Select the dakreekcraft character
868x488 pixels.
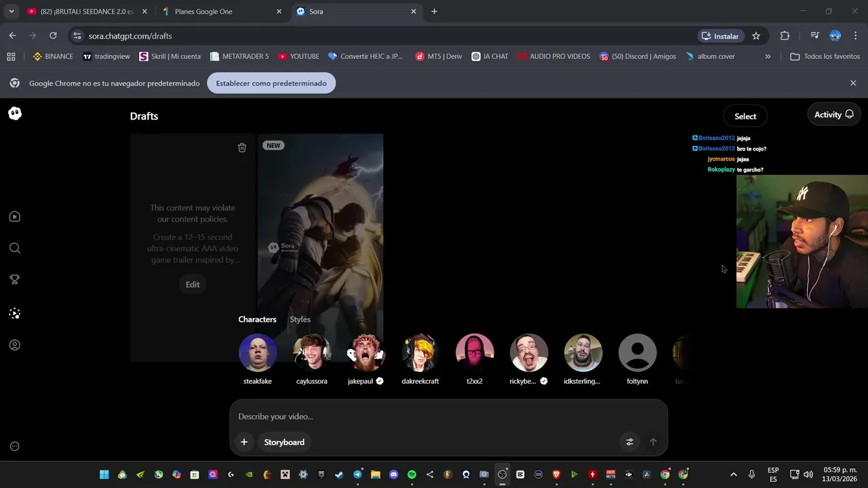tap(420, 359)
